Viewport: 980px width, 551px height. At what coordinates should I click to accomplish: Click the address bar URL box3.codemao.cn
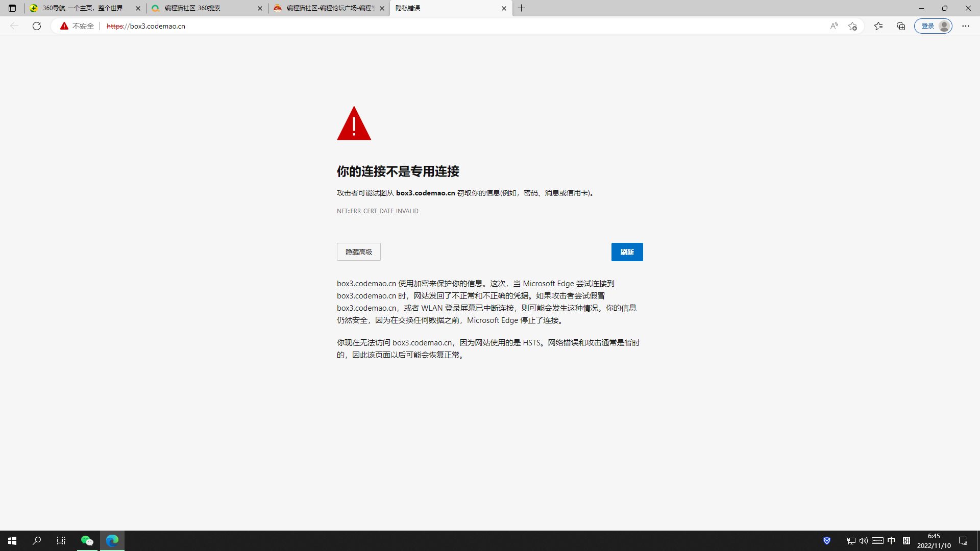coord(146,26)
